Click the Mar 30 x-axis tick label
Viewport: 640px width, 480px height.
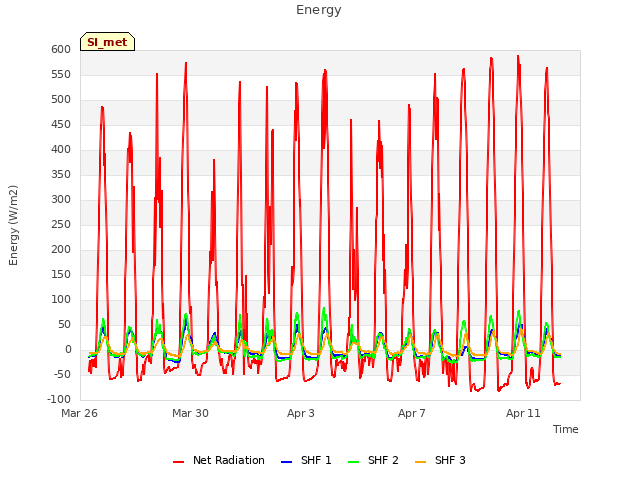(x=190, y=413)
